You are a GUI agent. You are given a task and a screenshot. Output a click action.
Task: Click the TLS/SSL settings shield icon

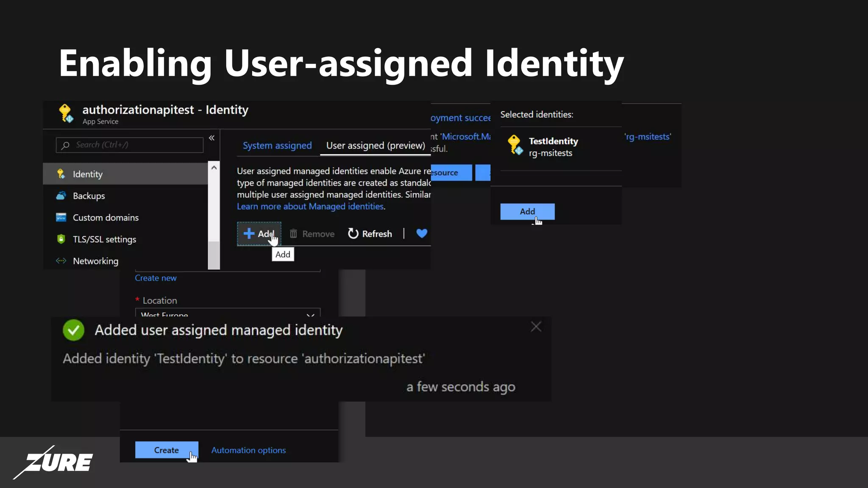61,239
